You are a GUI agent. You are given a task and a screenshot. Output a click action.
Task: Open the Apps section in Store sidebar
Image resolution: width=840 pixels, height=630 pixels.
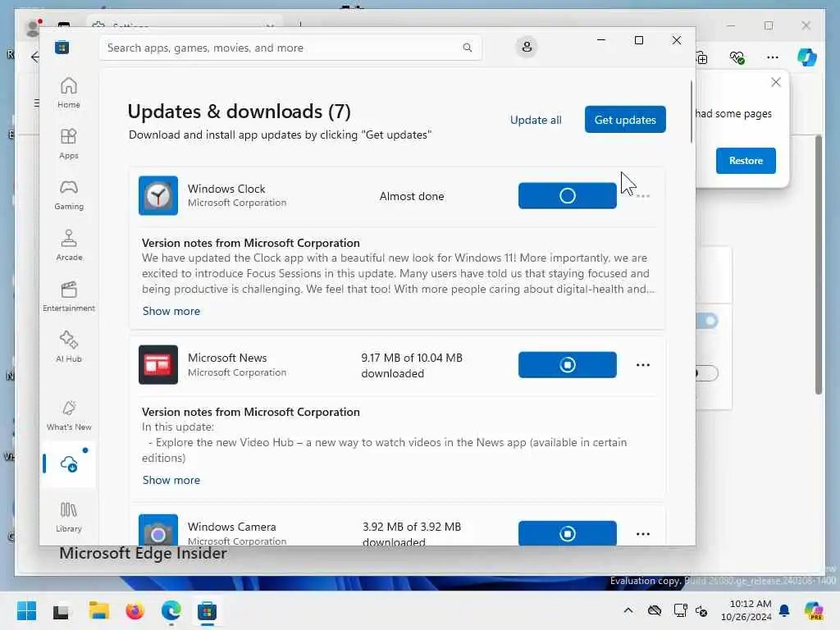click(69, 144)
